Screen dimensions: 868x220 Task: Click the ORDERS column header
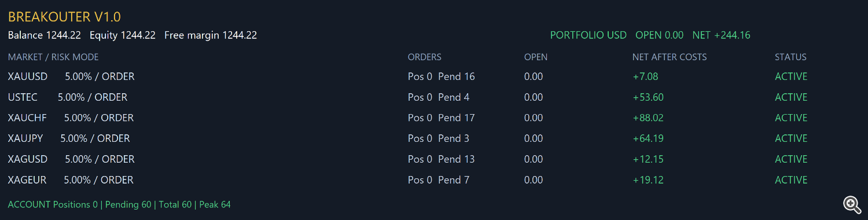click(425, 57)
